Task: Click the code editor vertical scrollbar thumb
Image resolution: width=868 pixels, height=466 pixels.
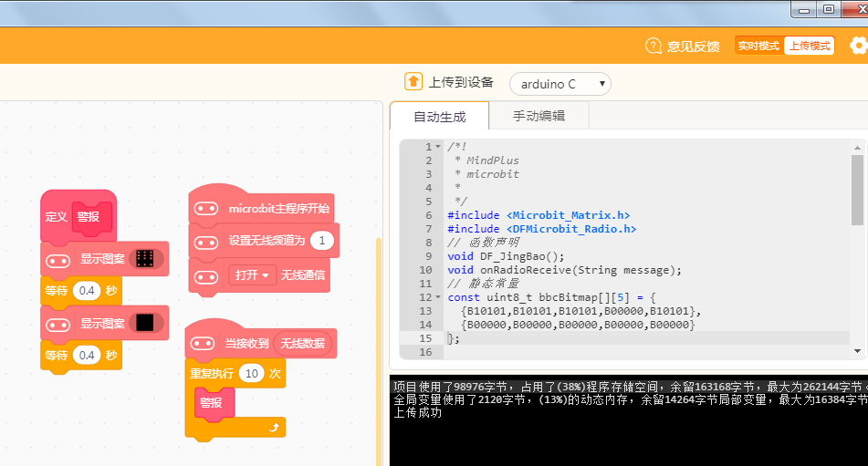Action: point(857,190)
